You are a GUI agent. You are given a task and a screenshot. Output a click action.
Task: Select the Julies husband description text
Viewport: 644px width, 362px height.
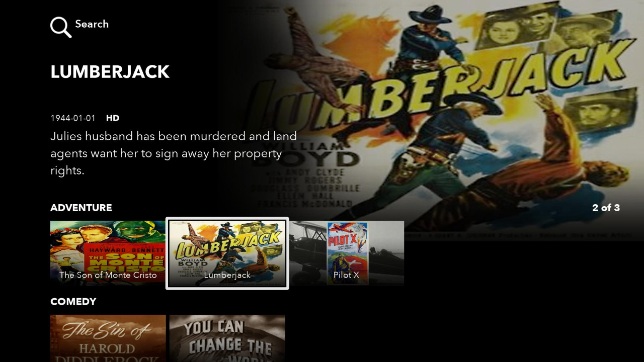click(174, 153)
